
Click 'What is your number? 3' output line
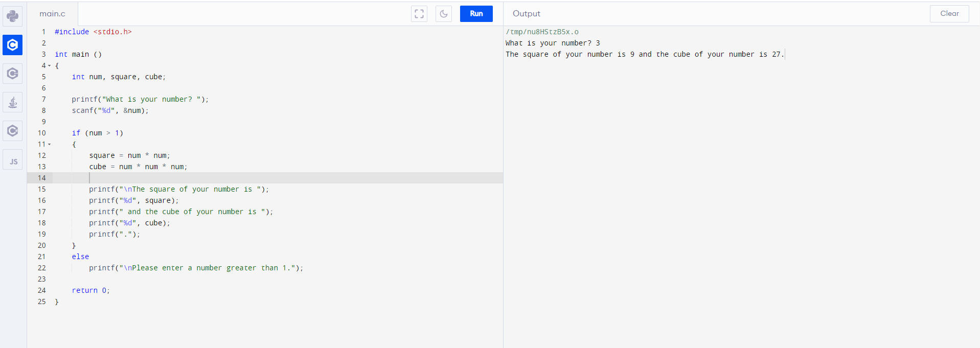click(x=553, y=43)
